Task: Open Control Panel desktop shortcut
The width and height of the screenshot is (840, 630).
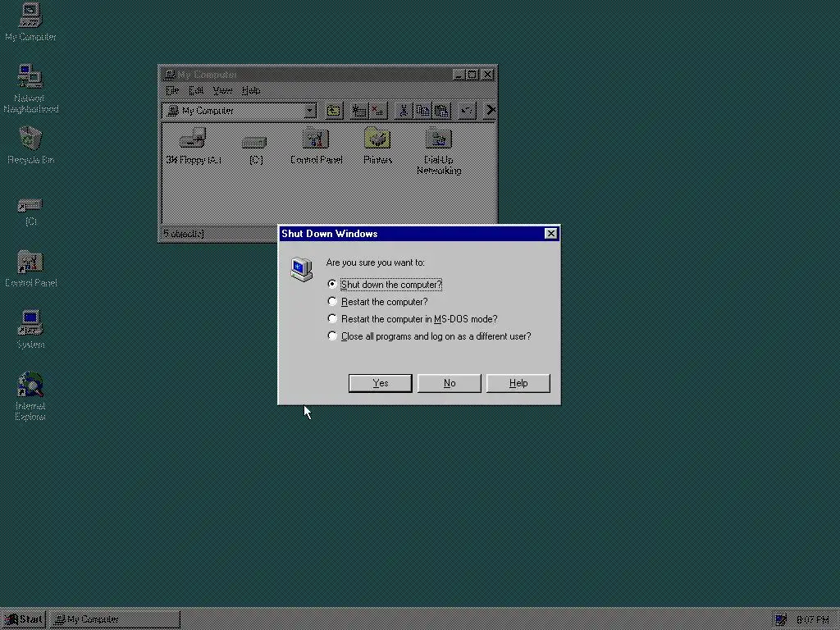Action: click(30, 268)
